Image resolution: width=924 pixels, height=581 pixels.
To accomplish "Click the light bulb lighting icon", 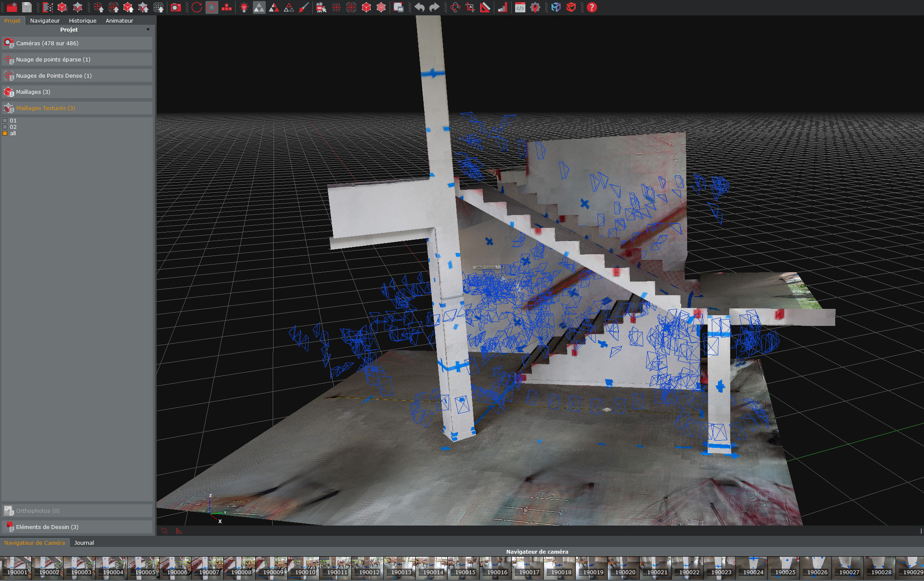I will (244, 7).
